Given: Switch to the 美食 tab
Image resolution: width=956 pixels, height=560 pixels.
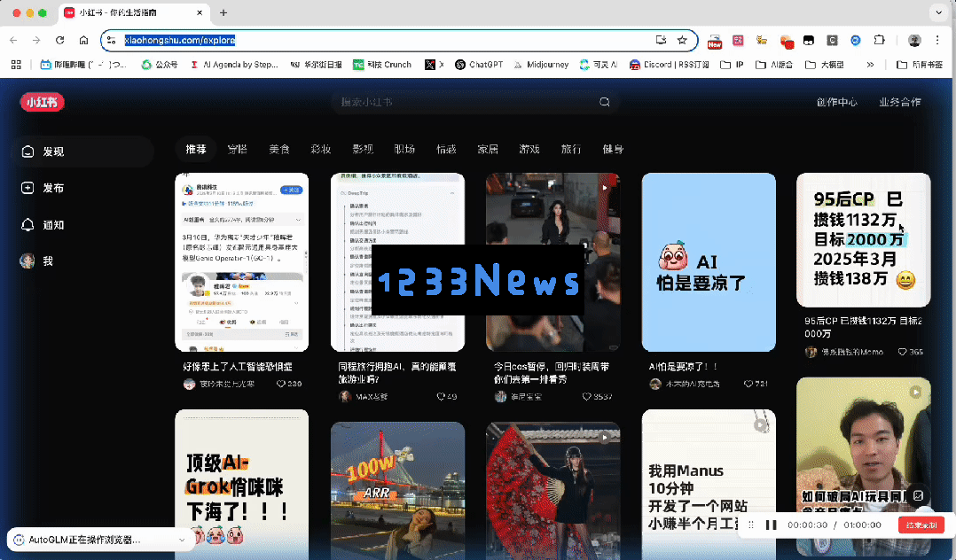Looking at the screenshot, I should coord(279,149).
